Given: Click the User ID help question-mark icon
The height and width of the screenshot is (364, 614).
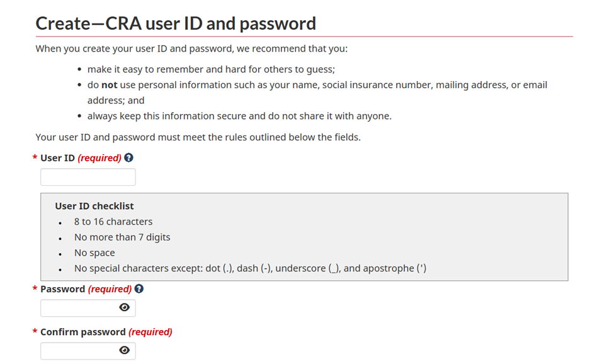Looking at the screenshot, I should coord(128,158).
